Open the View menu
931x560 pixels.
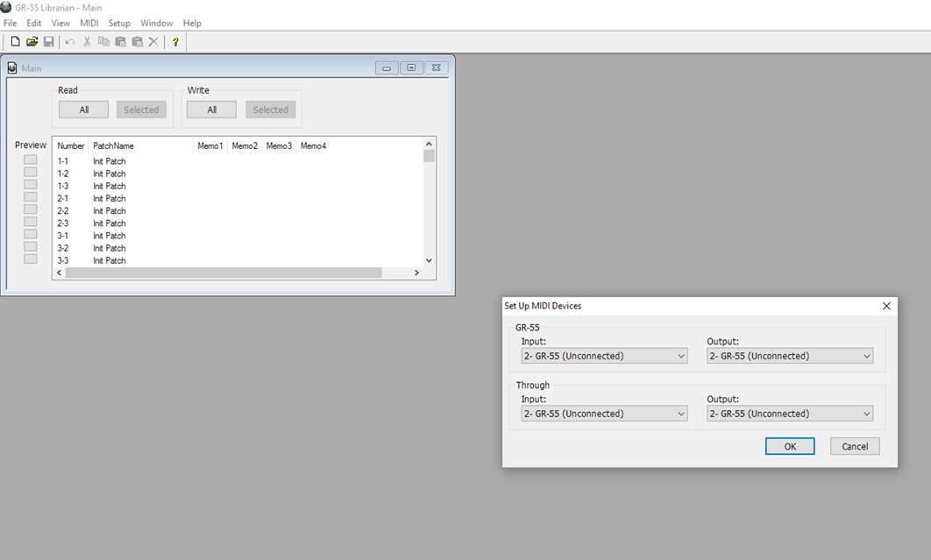point(60,23)
